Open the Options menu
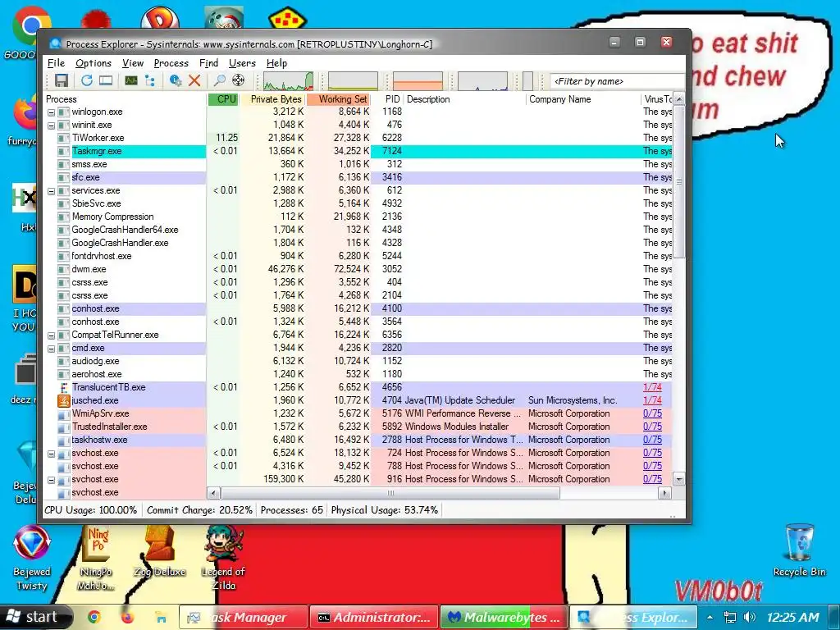The height and width of the screenshot is (630, 840). coord(94,63)
